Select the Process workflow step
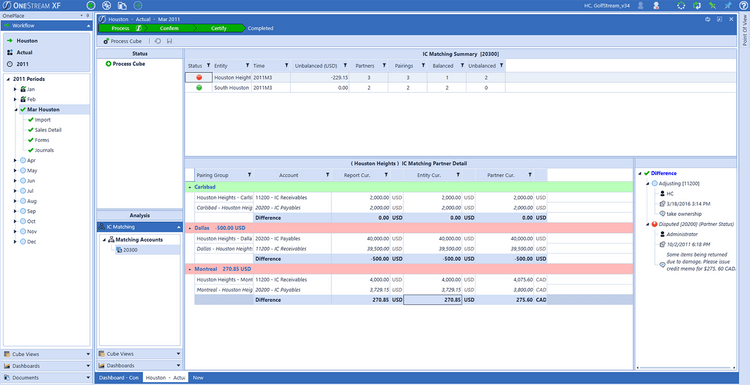 pyautogui.click(x=123, y=28)
